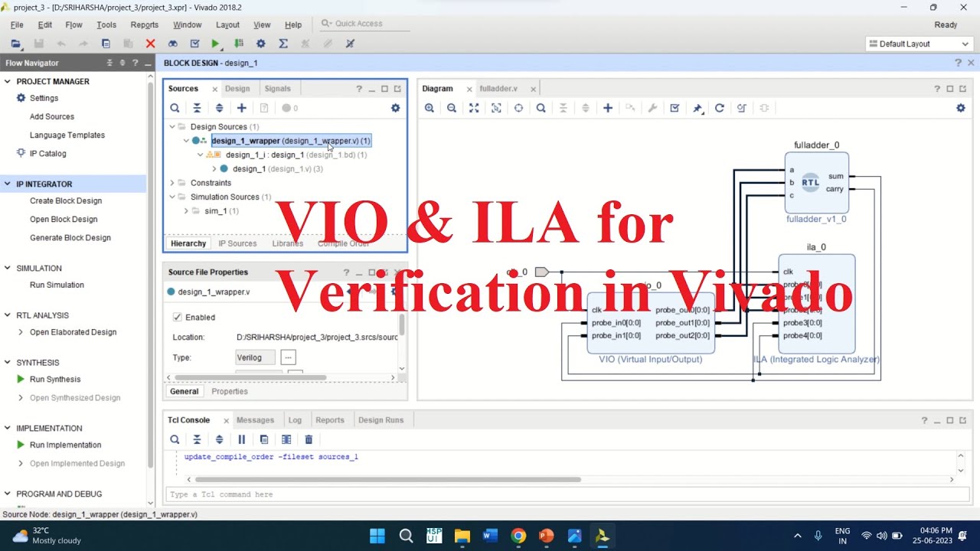Open the Tools menu
This screenshot has height=551, width=980.
click(x=106, y=24)
